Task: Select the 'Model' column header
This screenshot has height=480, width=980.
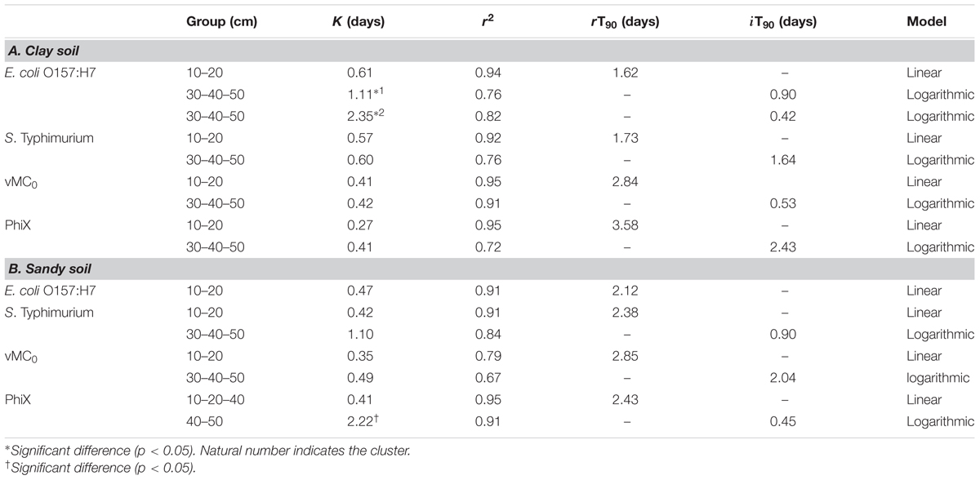Action: point(926,23)
